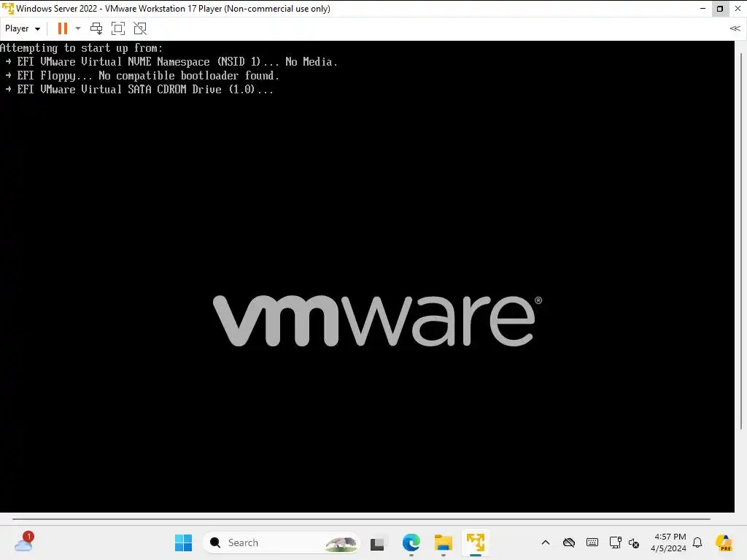Collapse the toolbar with double chevron
747x560 pixels.
[735, 28]
